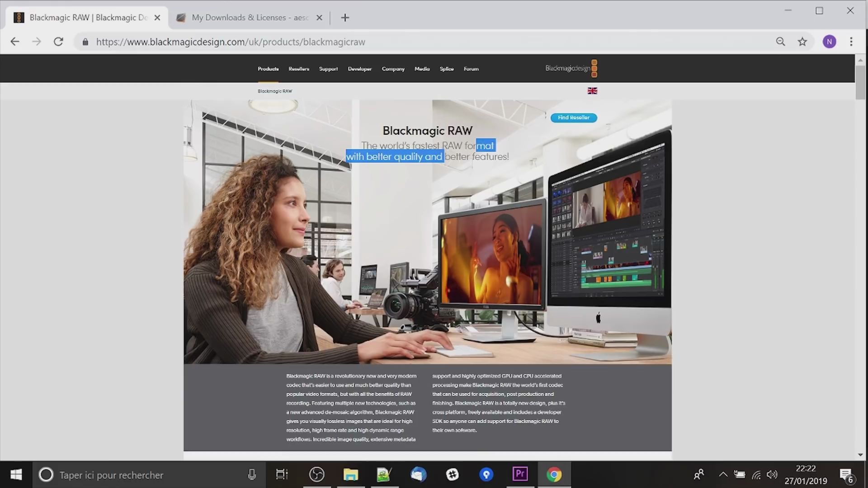This screenshot has height=488, width=868.
Task: Click Chrome icon on taskbar
Action: (554, 474)
